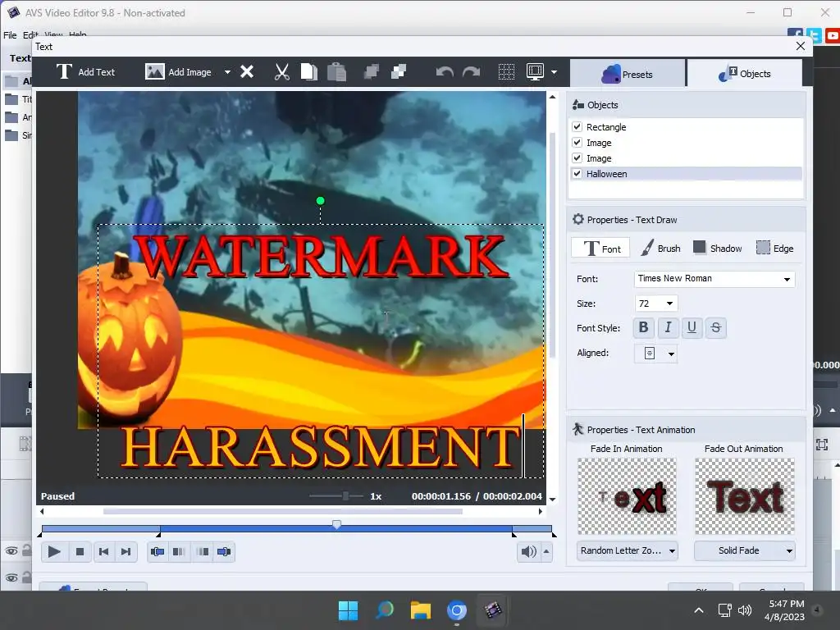The image size is (840, 630).
Task: Open Windows Start menu
Action: [x=348, y=609]
